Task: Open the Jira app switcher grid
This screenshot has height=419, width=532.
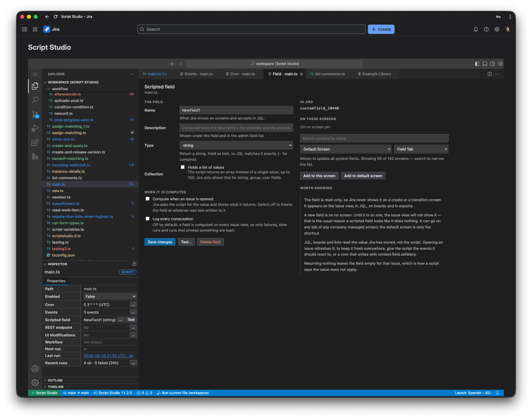Action: tap(35, 29)
